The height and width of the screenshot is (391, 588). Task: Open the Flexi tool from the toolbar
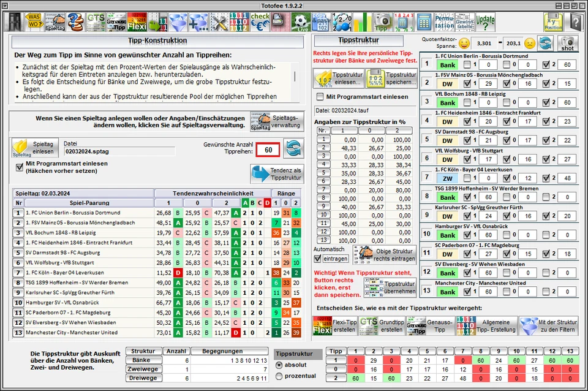point(136,20)
